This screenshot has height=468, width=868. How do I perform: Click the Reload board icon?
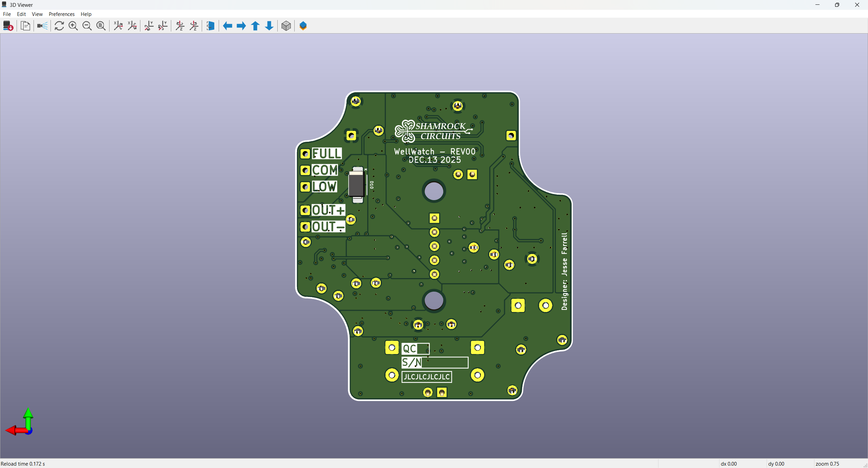[8, 26]
